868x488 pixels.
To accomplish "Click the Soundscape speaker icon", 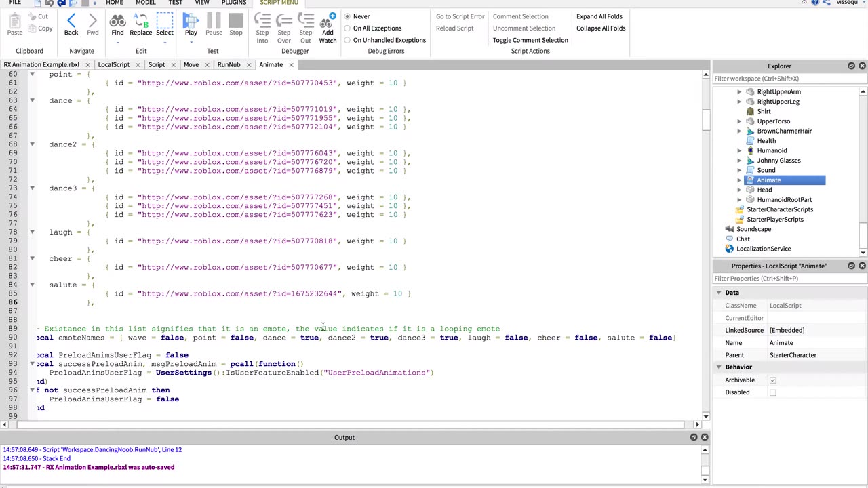I will [730, 229].
